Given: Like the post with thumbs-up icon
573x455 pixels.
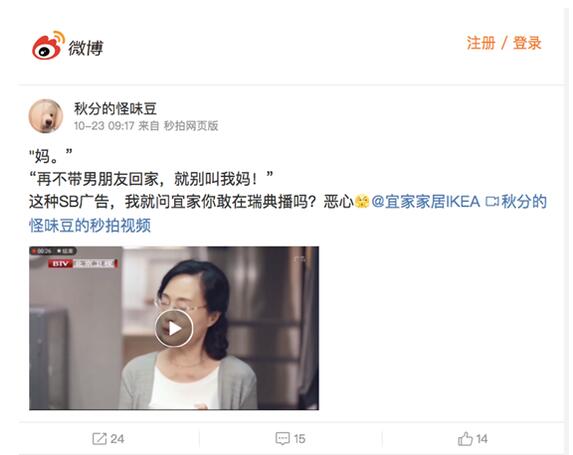Looking at the screenshot, I should pos(465,439).
